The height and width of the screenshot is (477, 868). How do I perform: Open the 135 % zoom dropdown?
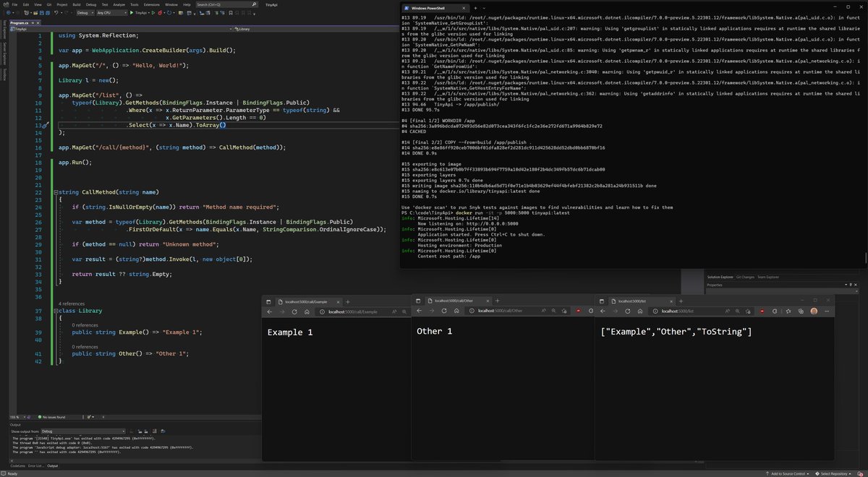point(17,417)
